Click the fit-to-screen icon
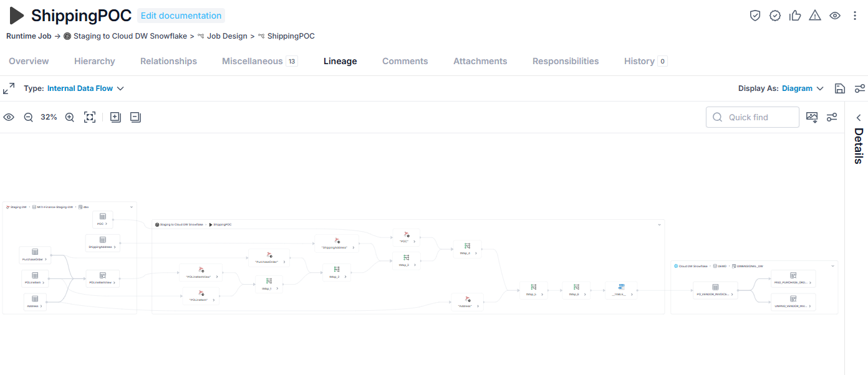 tap(90, 117)
